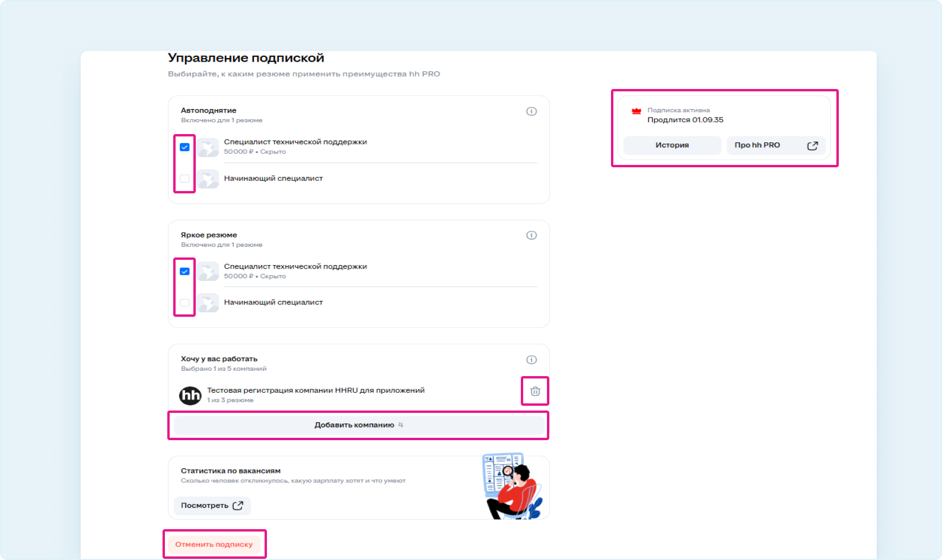
Task: Show info for Хочу у вас работать
Action: tap(532, 360)
